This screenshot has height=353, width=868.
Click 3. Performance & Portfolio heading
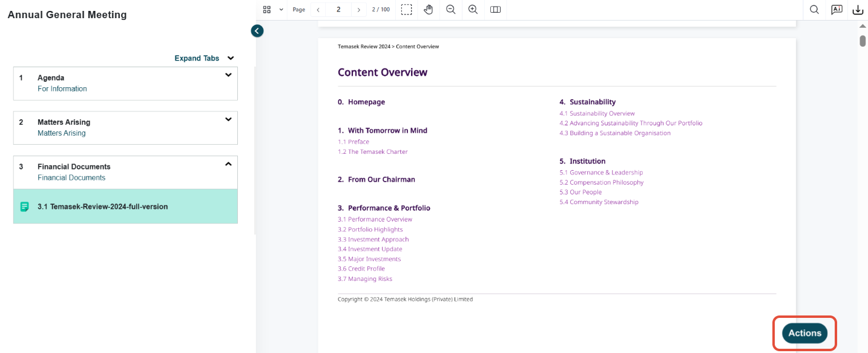384,208
